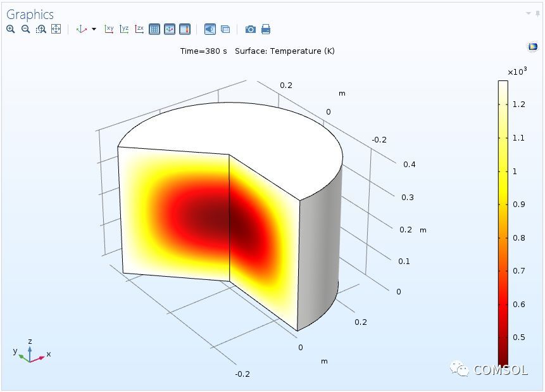Click the 0.8 legend tick label
545x392 pixels.
(519, 238)
